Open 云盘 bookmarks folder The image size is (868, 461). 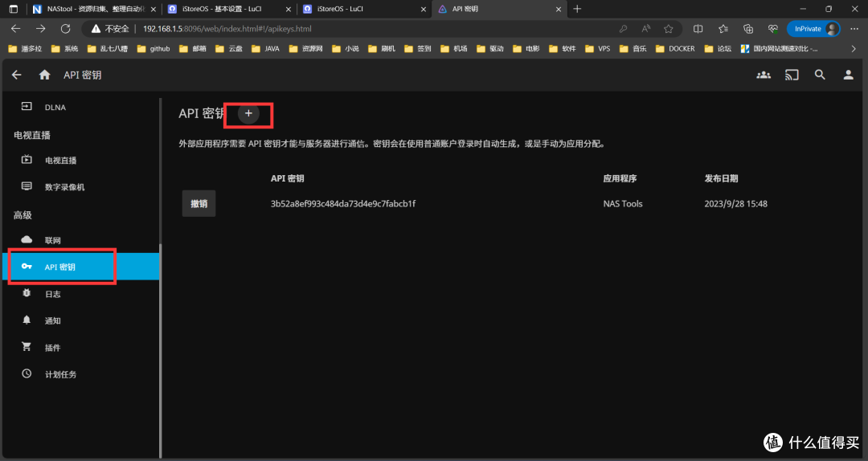pyautogui.click(x=229, y=49)
